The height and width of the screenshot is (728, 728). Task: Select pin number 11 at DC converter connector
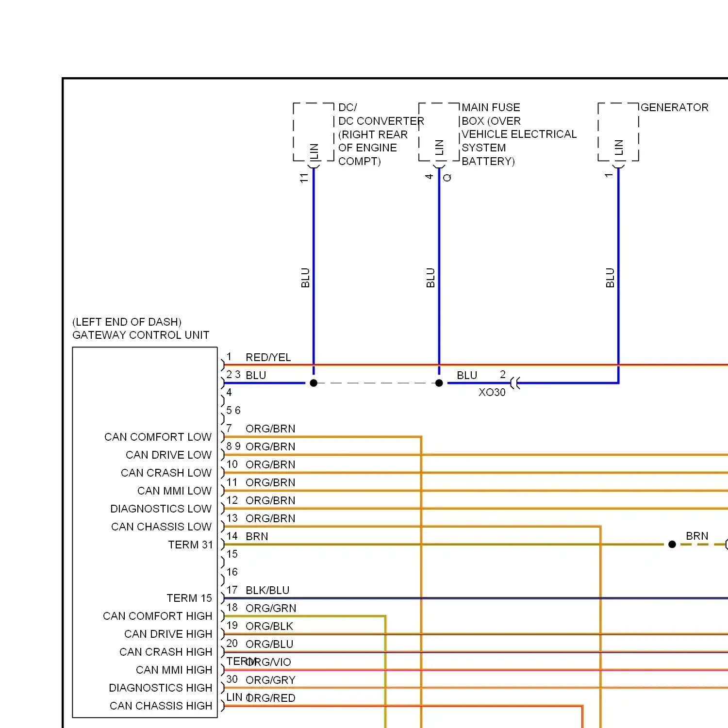coord(304,178)
